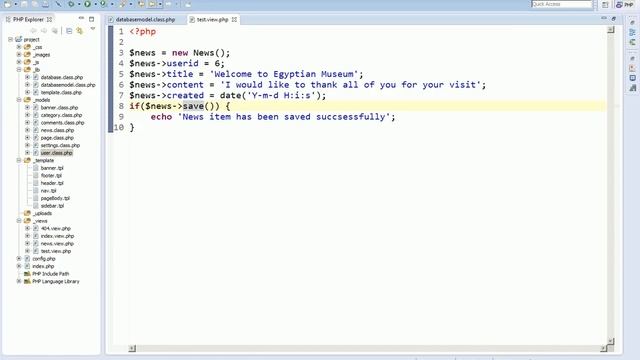Maximize the editor area
This screenshot has height=360, width=640.
coord(613,18)
